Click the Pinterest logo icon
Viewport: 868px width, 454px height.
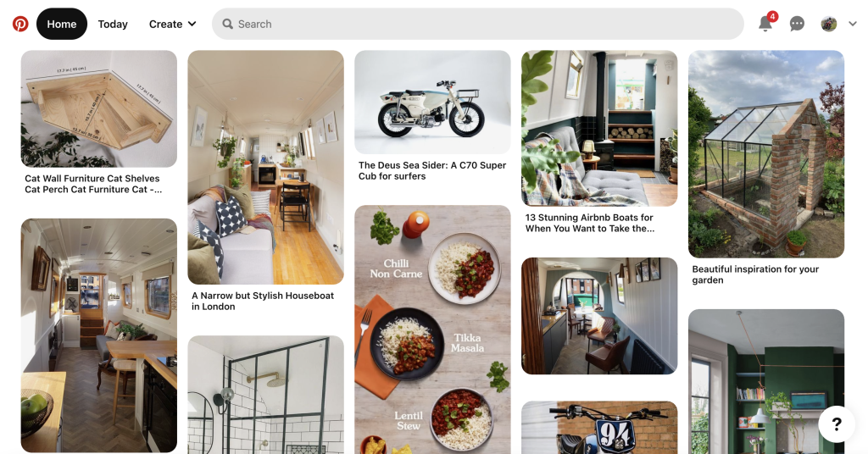(20, 24)
